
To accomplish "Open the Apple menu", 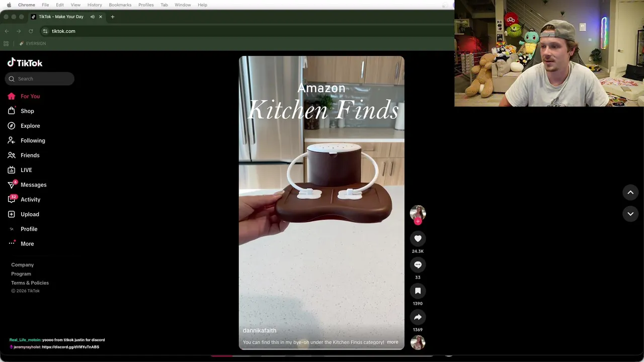I will pos(9,5).
